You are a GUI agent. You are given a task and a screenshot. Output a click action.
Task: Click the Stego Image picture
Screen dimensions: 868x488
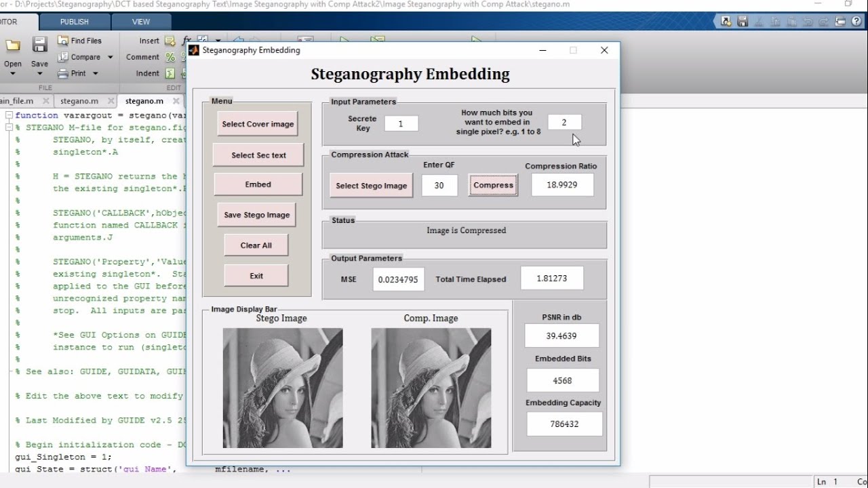[x=283, y=388]
